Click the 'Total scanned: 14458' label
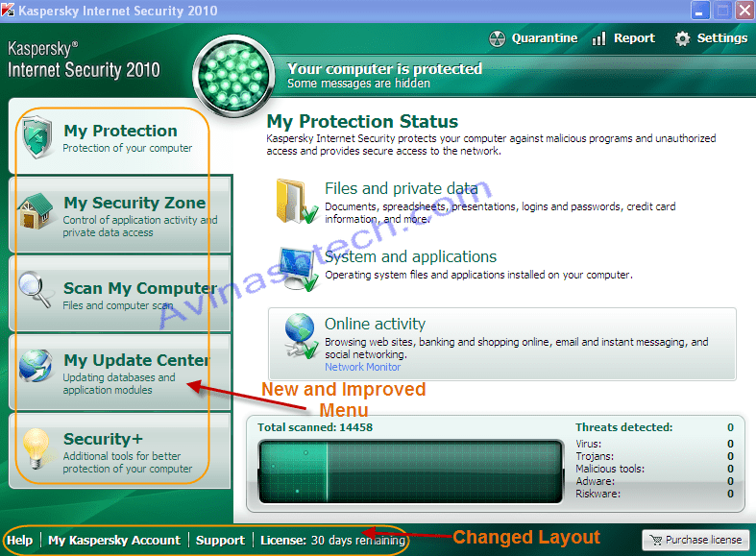 tap(315, 427)
